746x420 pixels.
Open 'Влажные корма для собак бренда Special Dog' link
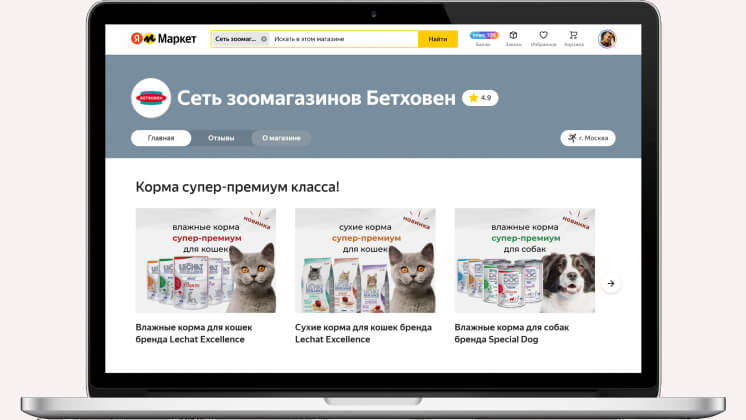(x=512, y=333)
